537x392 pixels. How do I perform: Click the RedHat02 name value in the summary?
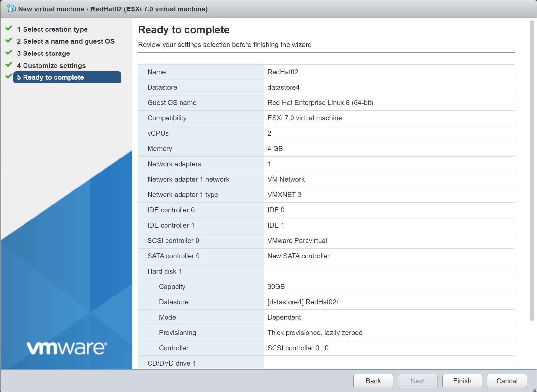(x=283, y=72)
